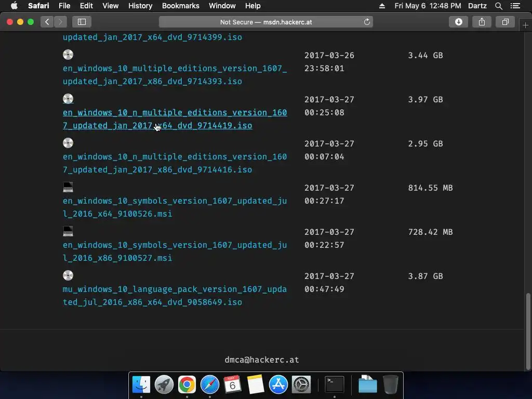Open the Help menu
This screenshot has height=399, width=532.
tap(253, 6)
